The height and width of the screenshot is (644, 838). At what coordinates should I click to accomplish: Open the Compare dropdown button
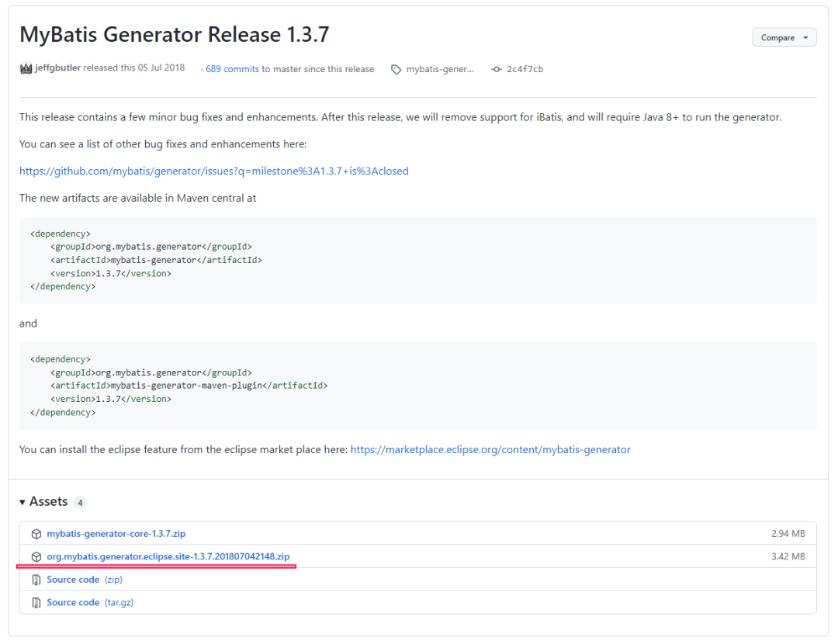click(x=784, y=37)
